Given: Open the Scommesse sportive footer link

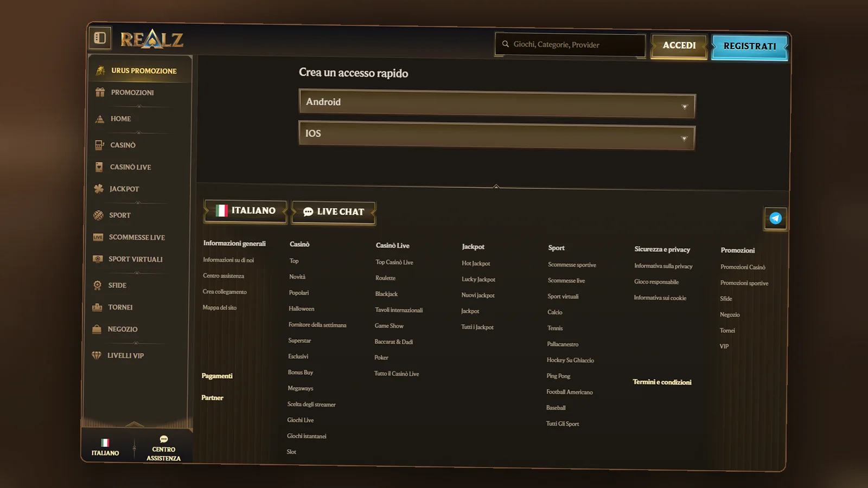Looking at the screenshot, I should 572,265.
